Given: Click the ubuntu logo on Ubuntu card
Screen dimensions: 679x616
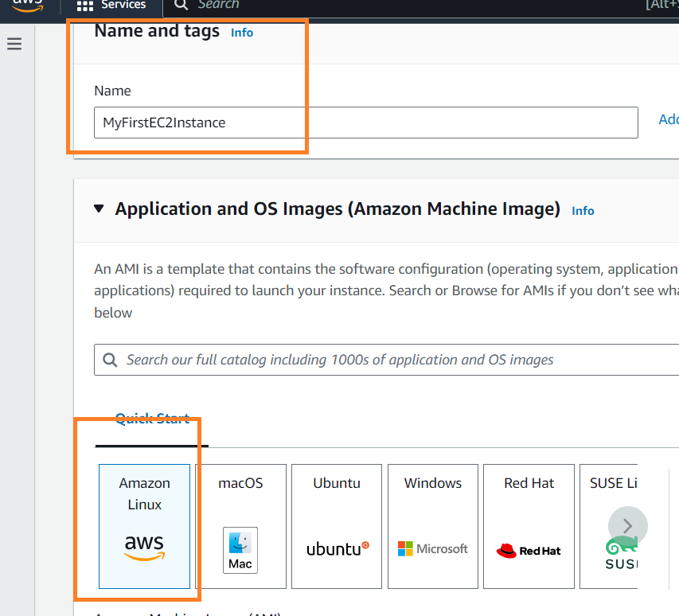Looking at the screenshot, I should [x=336, y=548].
